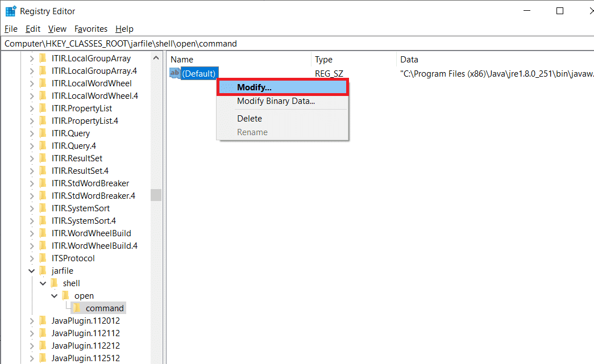Click folder icon next to command key

77,308
